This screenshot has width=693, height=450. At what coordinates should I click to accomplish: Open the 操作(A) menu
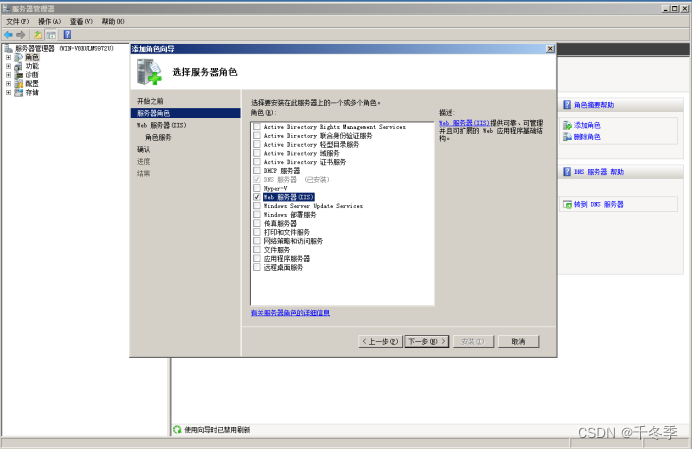(50, 21)
